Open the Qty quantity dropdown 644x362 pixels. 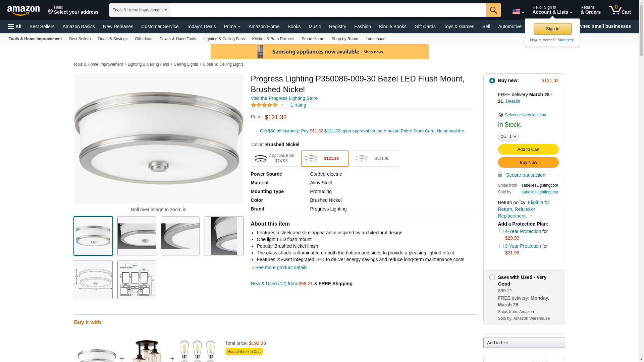pyautogui.click(x=508, y=136)
